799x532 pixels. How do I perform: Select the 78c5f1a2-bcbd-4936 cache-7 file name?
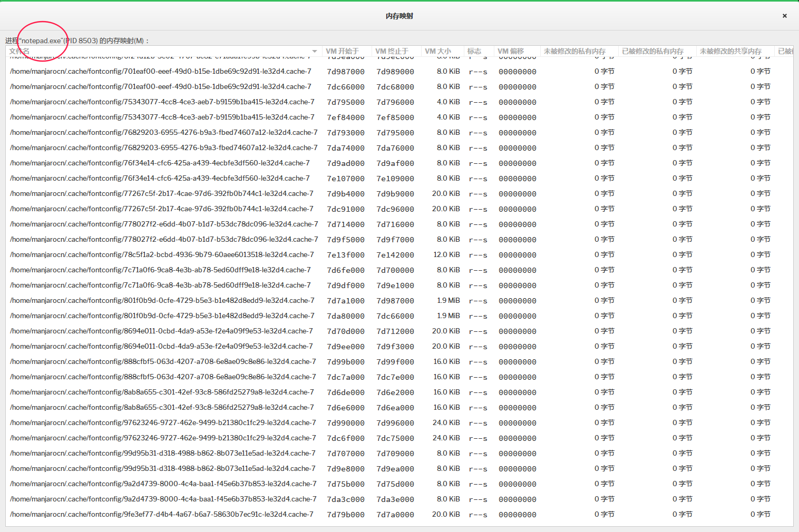click(162, 254)
